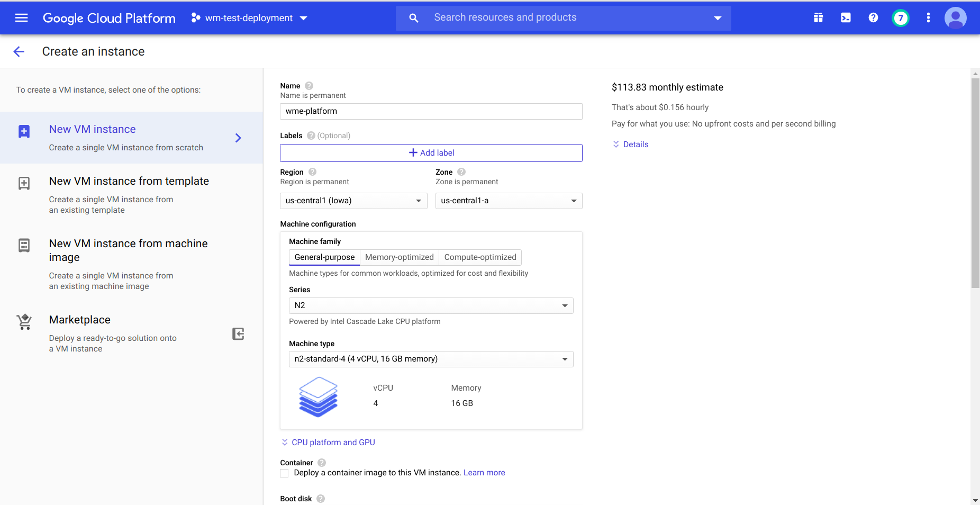
Task: Open the Region dropdown us-central1 (Iowa)
Action: coord(353,201)
